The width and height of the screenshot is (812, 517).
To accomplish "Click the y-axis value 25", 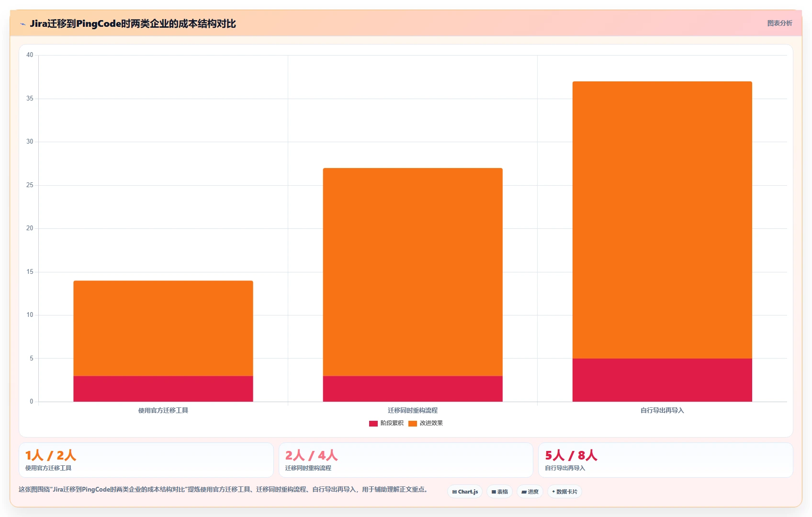I will 30,185.
